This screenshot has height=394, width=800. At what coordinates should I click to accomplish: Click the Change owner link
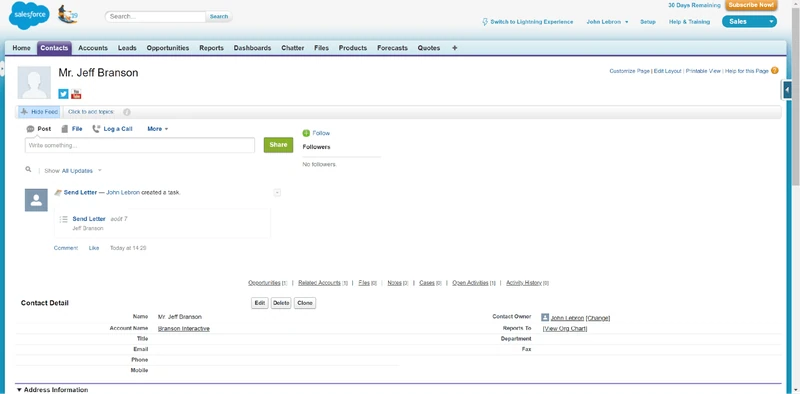(597, 318)
